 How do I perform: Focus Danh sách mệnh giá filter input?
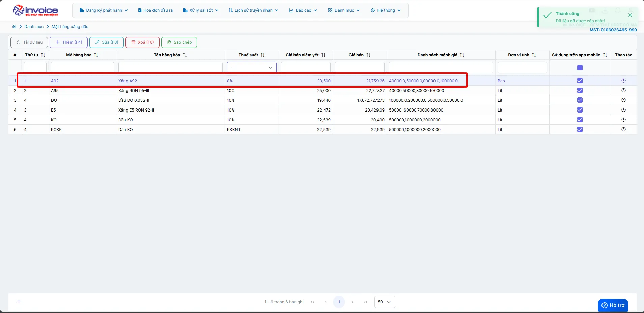(x=441, y=67)
